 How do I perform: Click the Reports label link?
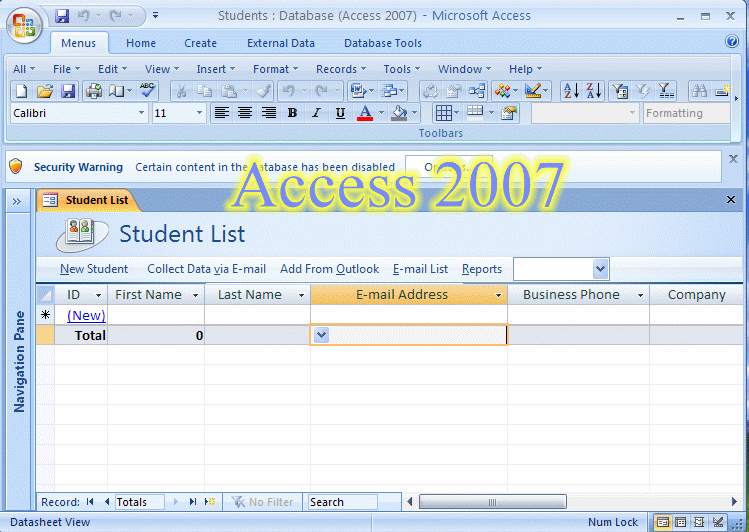point(482,269)
